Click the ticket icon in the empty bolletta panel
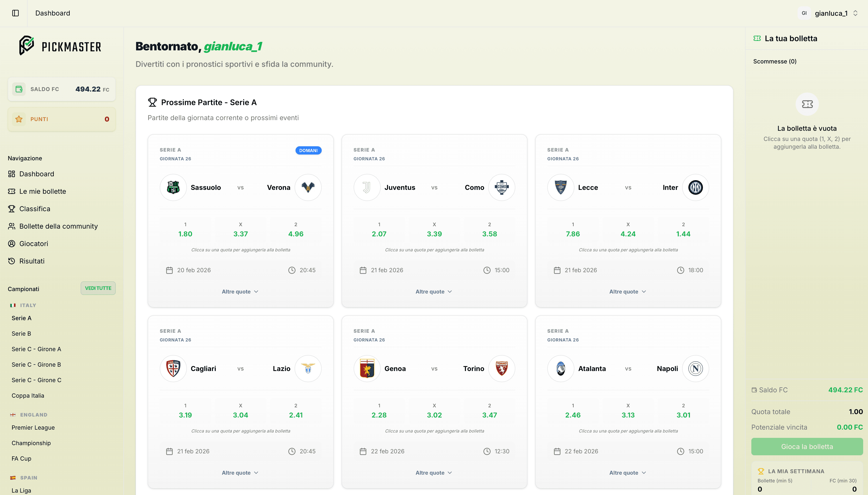868x495 pixels. tap(807, 104)
